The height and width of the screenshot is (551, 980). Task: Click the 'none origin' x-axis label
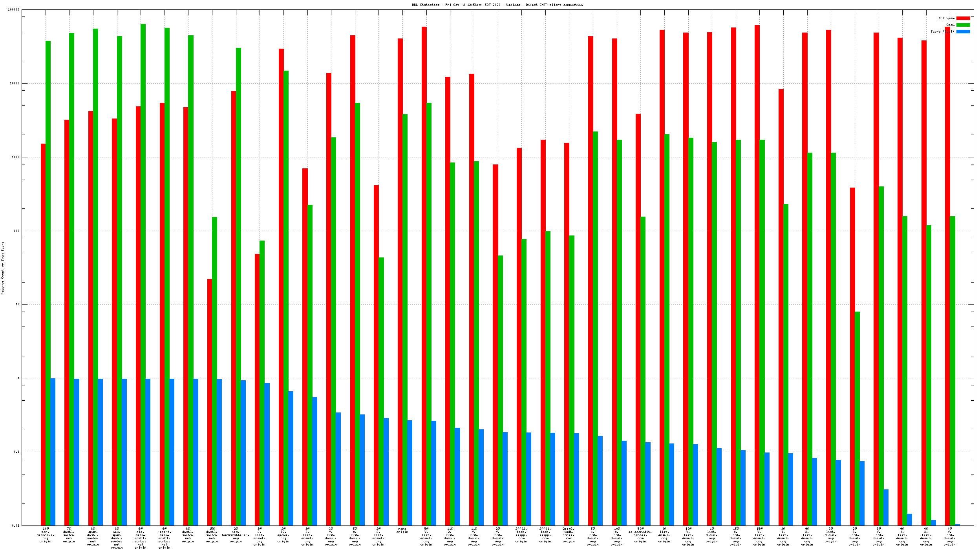[x=402, y=531]
